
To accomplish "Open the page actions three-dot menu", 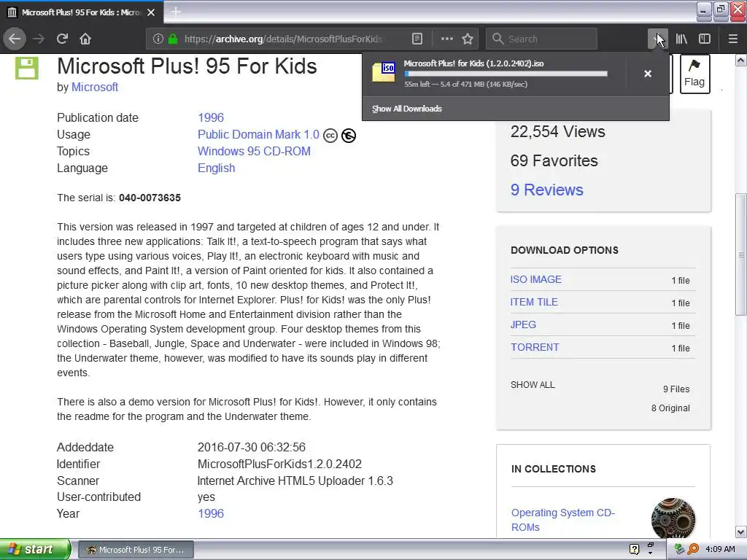I will point(447,39).
